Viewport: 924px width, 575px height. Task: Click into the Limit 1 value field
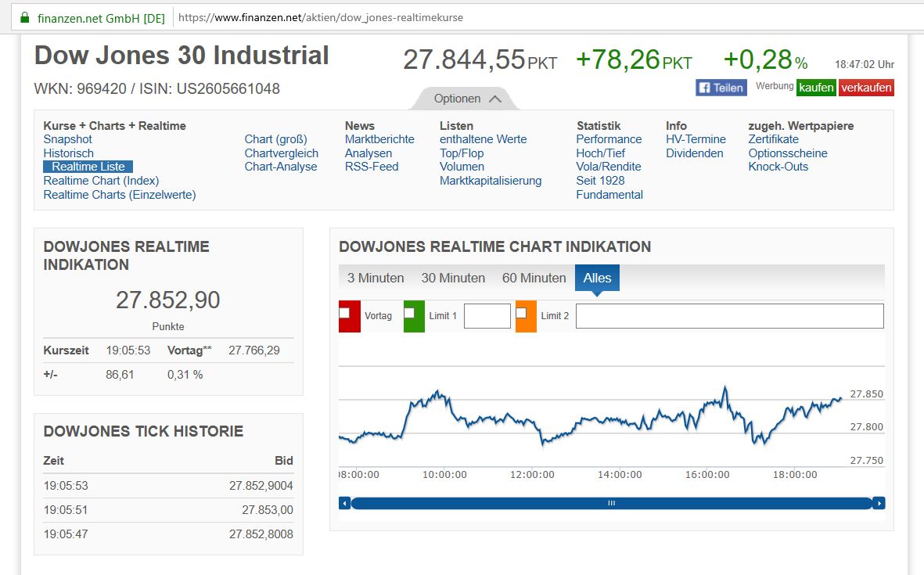point(487,316)
